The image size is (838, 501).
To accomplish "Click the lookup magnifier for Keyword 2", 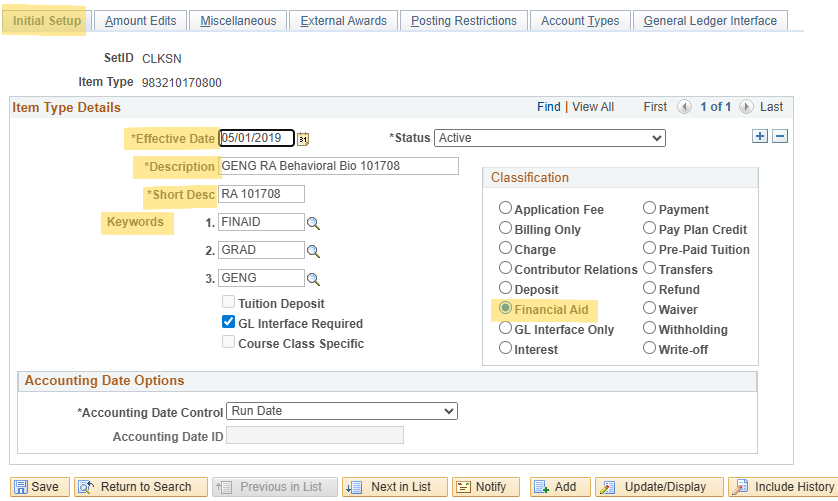I will point(313,251).
